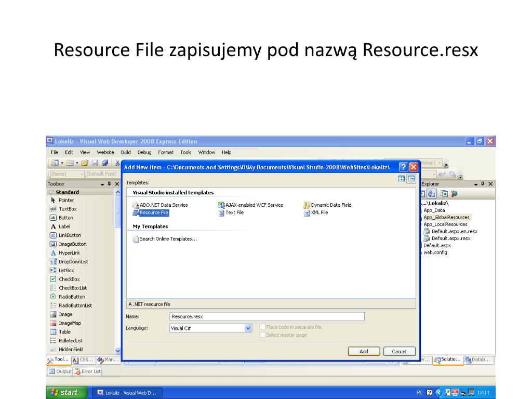Select App_GlobalResources in Solution Explorer
Image resolution: width=532 pixels, height=399 pixels.
(446, 217)
